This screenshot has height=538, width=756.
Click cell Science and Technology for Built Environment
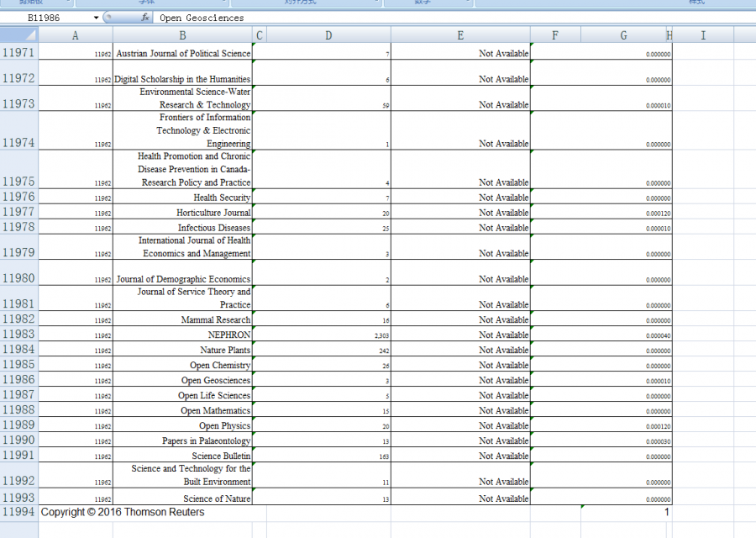[x=183, y=475]
